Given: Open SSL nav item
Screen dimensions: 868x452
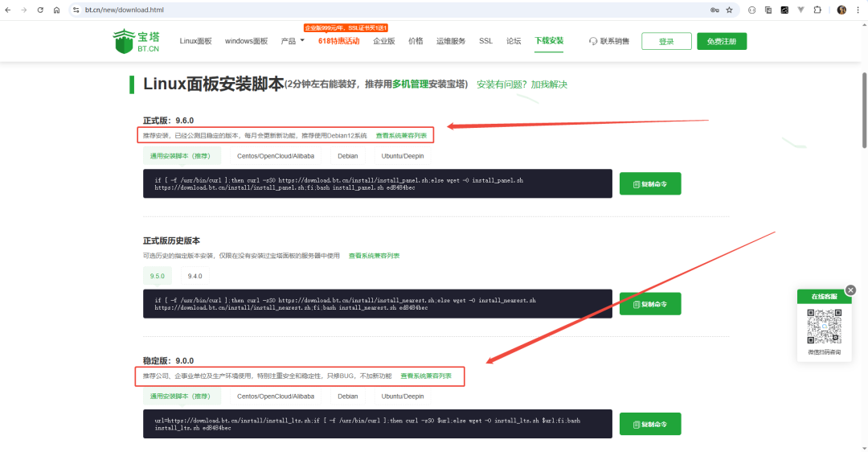Looking at the screenshot, I should click(x=486, y=41).
